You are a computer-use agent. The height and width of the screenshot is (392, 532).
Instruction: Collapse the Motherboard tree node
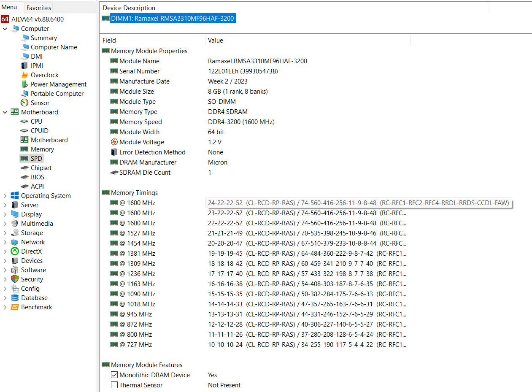coord(5,112)
